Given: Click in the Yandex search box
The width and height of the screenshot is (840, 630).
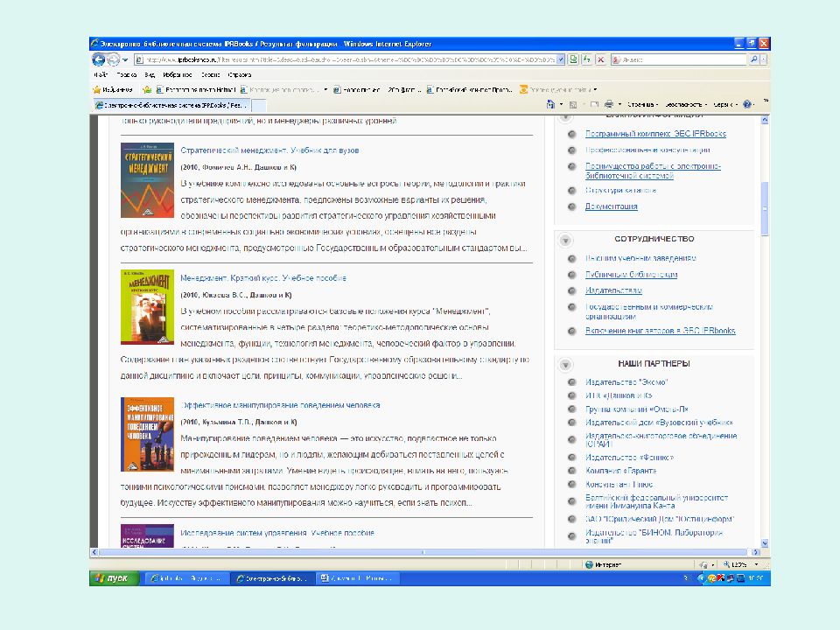Looking at the screenshot, I should 681,59.
